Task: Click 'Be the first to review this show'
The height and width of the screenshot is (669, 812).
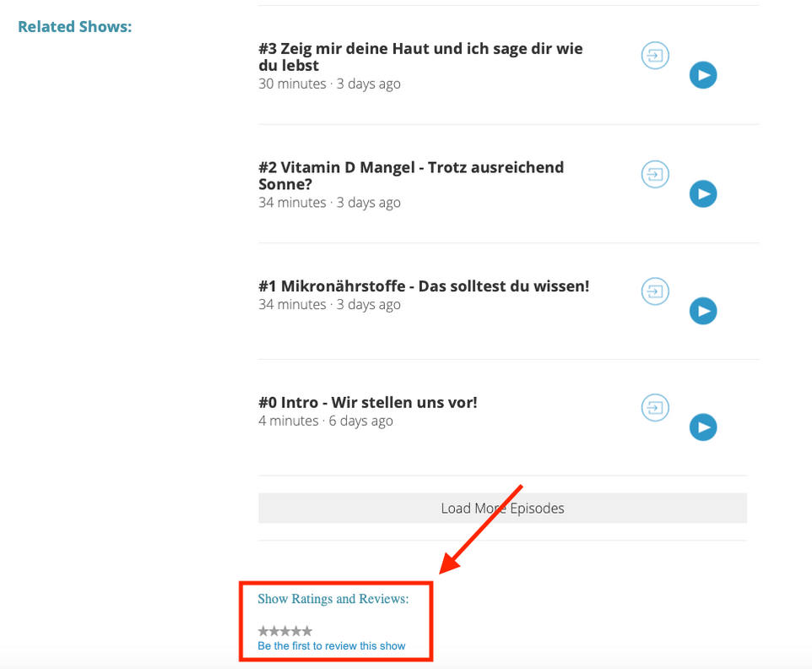Action: coord(332,646)
